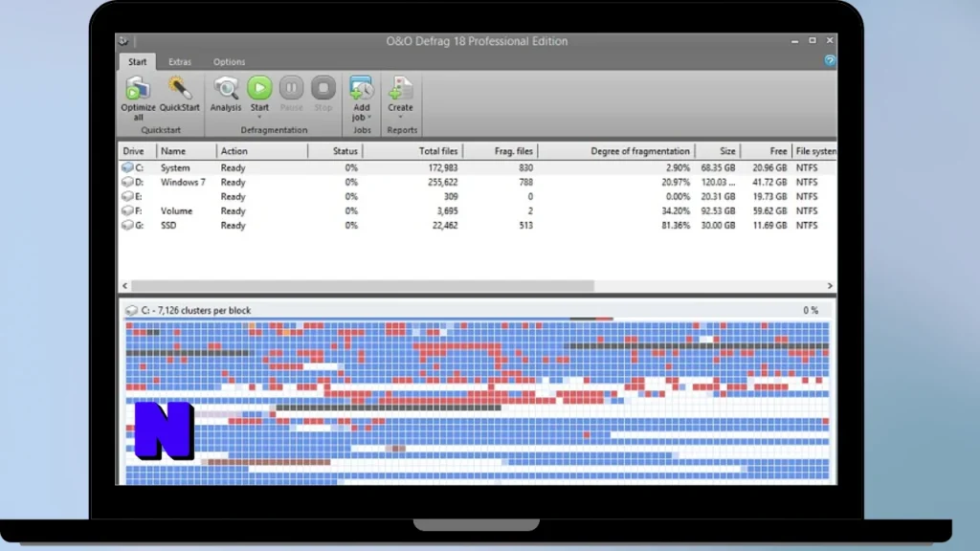The image size is (980, 551).
Task: Click the scroll left arrow
Action: pos(125,285)
